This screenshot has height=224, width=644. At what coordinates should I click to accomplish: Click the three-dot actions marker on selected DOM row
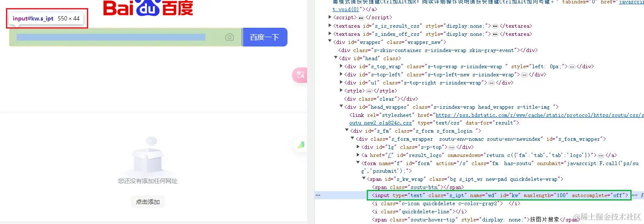318,195
